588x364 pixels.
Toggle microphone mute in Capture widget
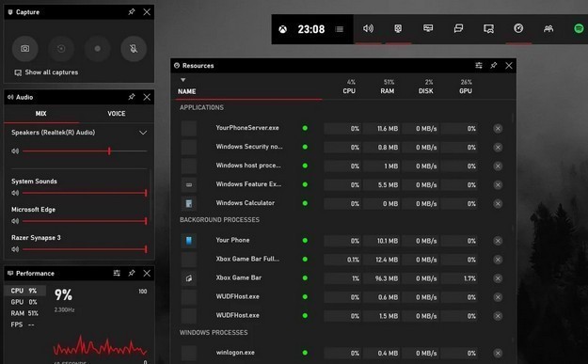134,49
